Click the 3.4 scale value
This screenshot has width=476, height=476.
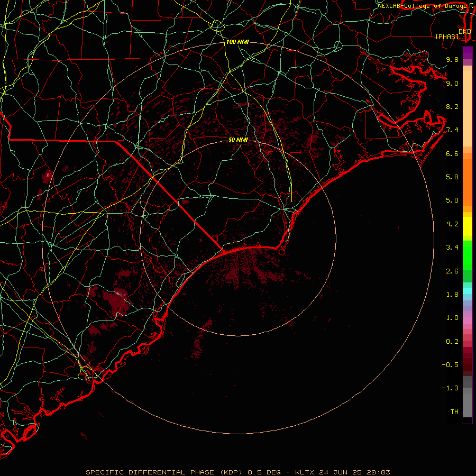(452, 247)
